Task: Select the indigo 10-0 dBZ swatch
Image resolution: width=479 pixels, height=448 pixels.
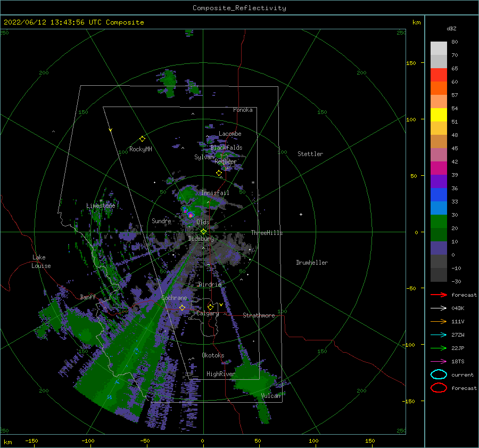Action: click(x=439, y=248)
